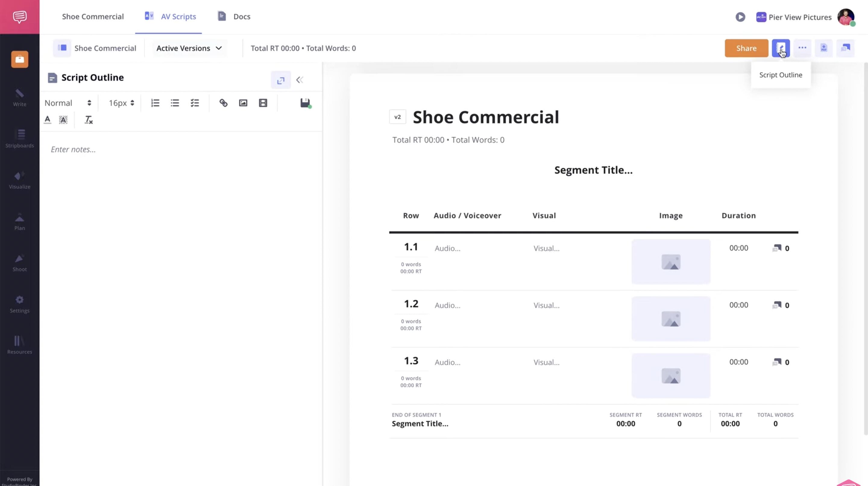Click the insert video toolbar icon

coord(263,103)
